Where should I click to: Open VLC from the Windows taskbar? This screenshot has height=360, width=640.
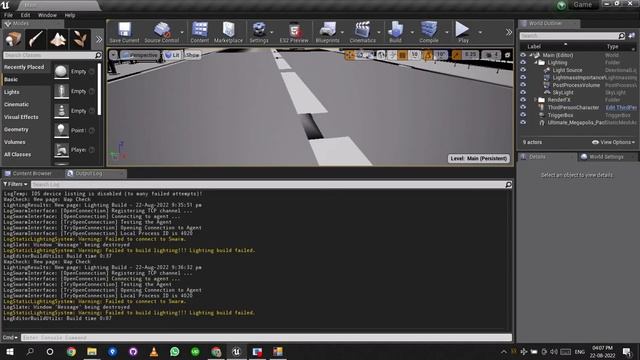pos(154,351)
